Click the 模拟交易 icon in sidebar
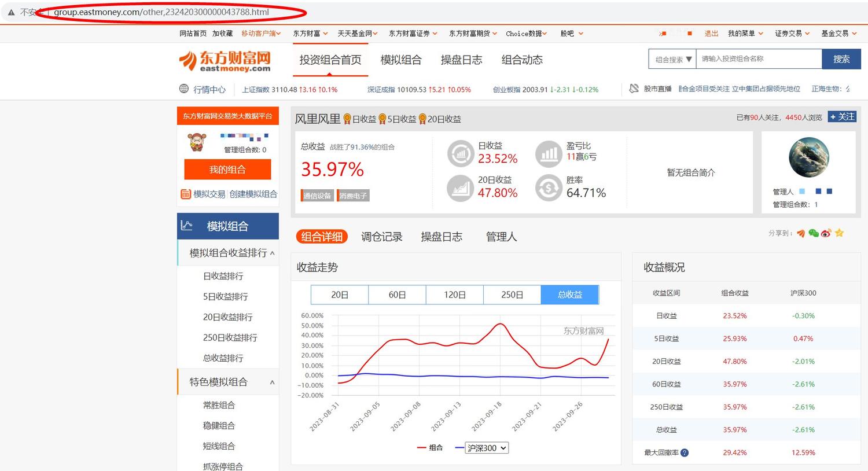This screenshot has width=868, height=471. pyautogui.click(x=186, y=194)
